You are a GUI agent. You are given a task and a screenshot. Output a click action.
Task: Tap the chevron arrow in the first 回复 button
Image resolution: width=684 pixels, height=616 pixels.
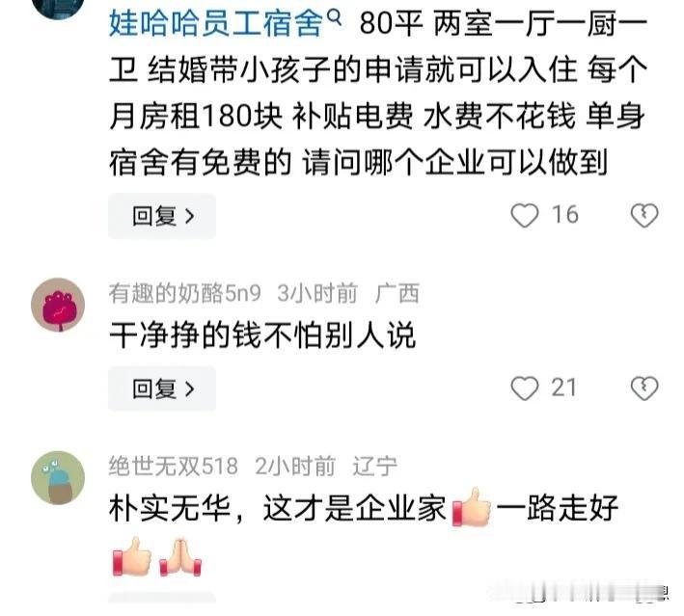[190, 216]
